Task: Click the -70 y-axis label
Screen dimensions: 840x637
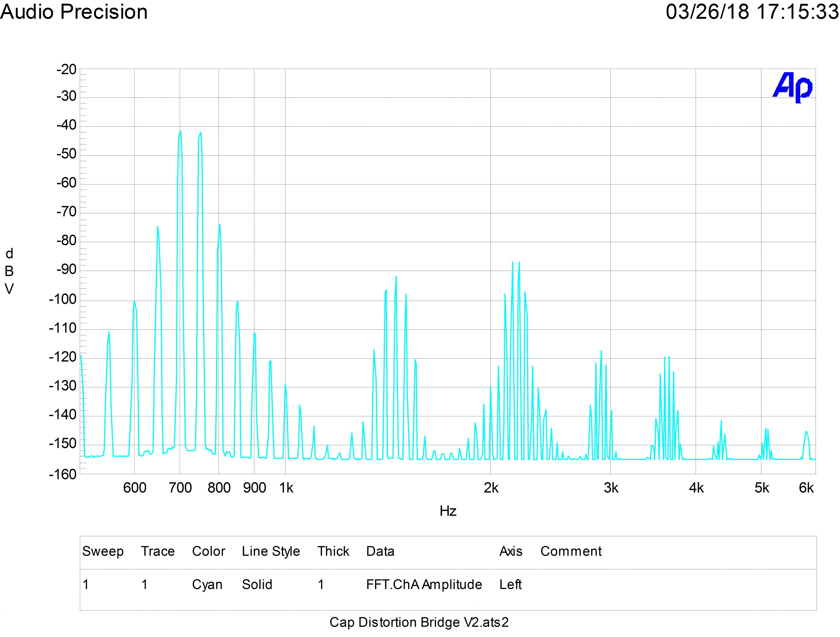Action: coord(66,212)
